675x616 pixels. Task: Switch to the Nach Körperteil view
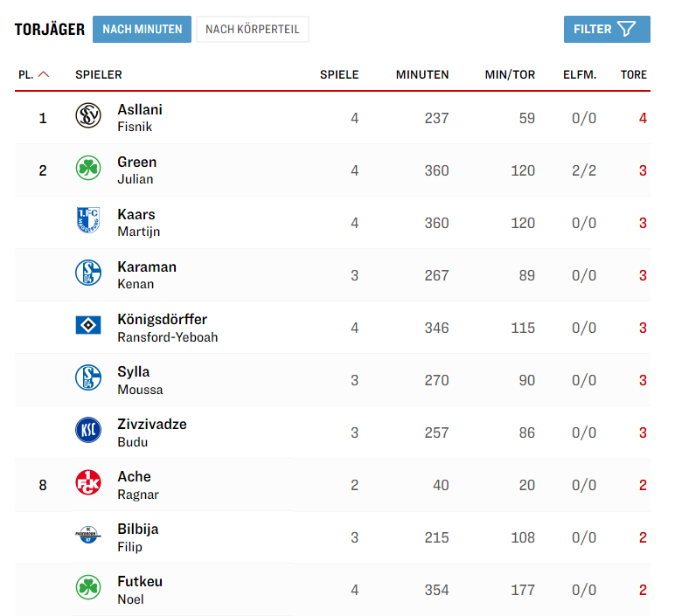click(x=253, y=30)
